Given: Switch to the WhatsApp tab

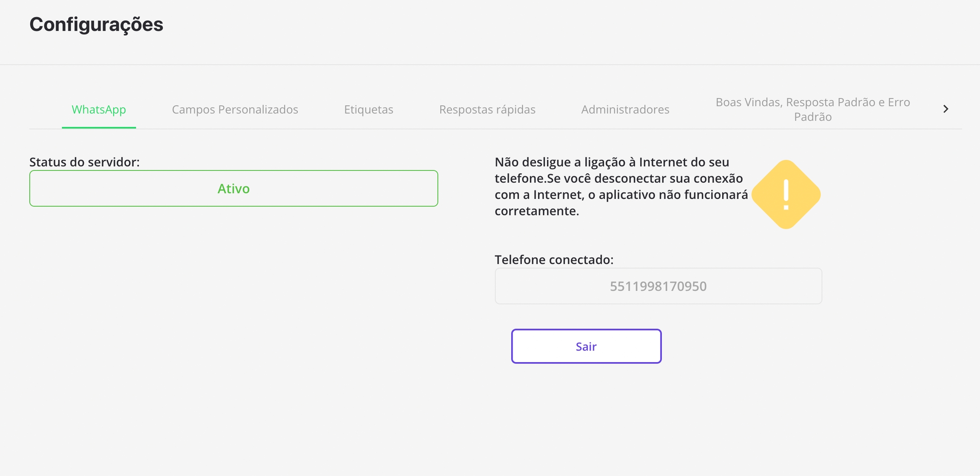Looking at the screenshot, I should pyautogui.click(x=99, y=110).
